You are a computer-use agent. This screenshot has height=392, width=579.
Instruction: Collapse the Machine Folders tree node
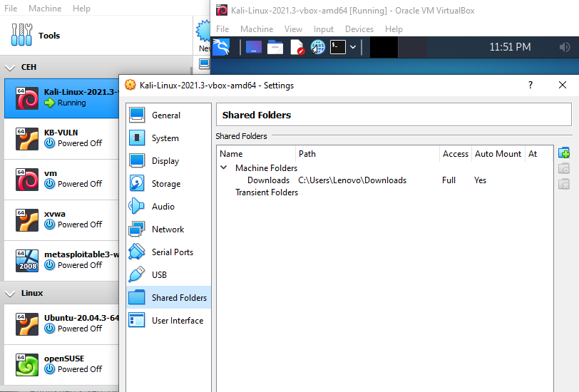223,167
